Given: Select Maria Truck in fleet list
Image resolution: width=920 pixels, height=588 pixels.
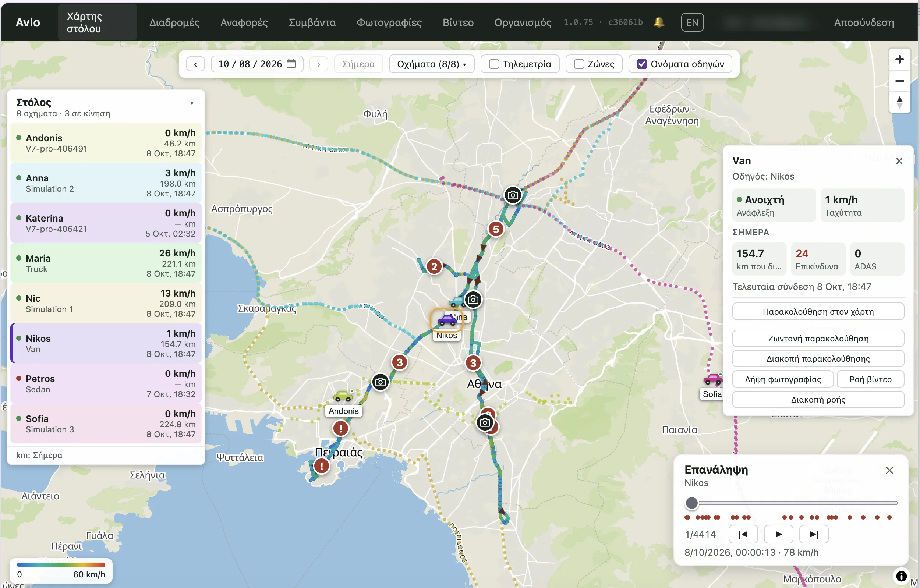Looking at the screenshot, I should 106,263.
